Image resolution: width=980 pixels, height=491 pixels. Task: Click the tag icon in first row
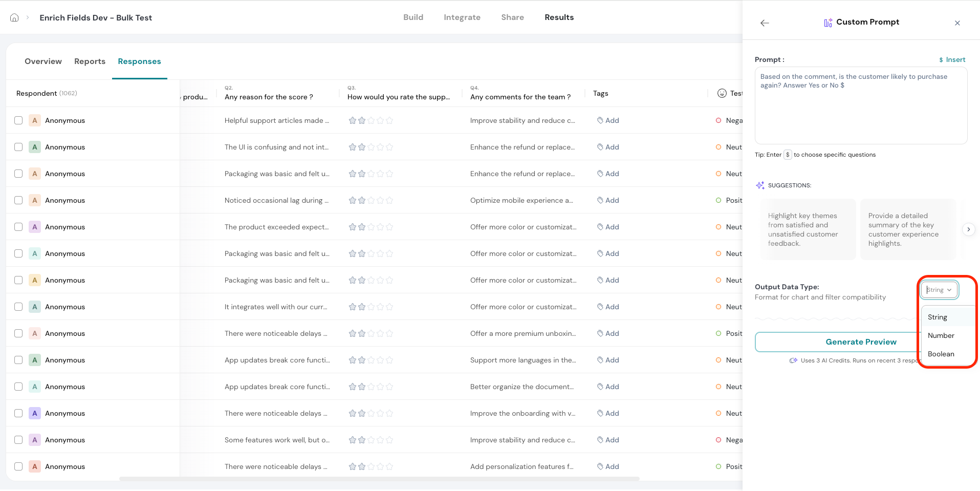coord(600,120)
